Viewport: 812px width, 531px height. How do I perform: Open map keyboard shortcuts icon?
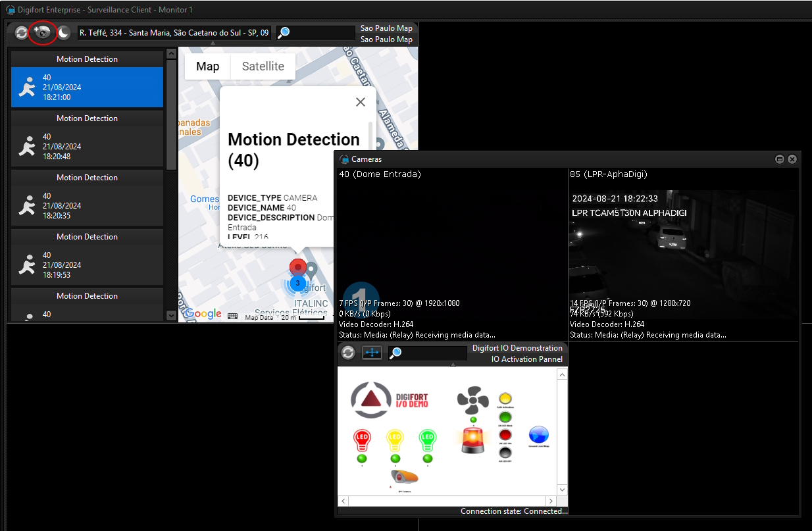tap(232, 316)
